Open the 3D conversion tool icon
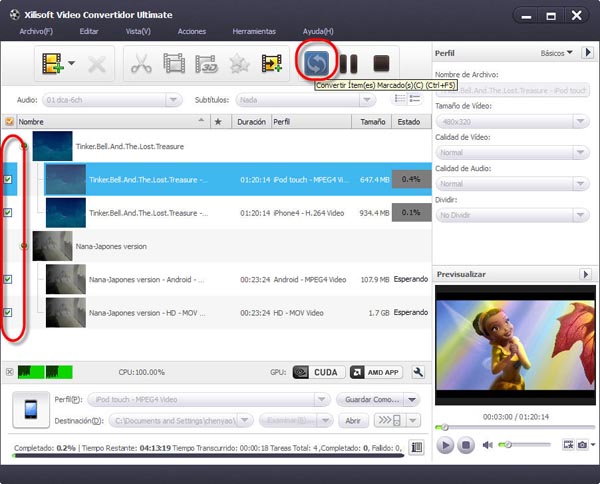600x484 pixels. pyautogui.click(x=206, y=65)
